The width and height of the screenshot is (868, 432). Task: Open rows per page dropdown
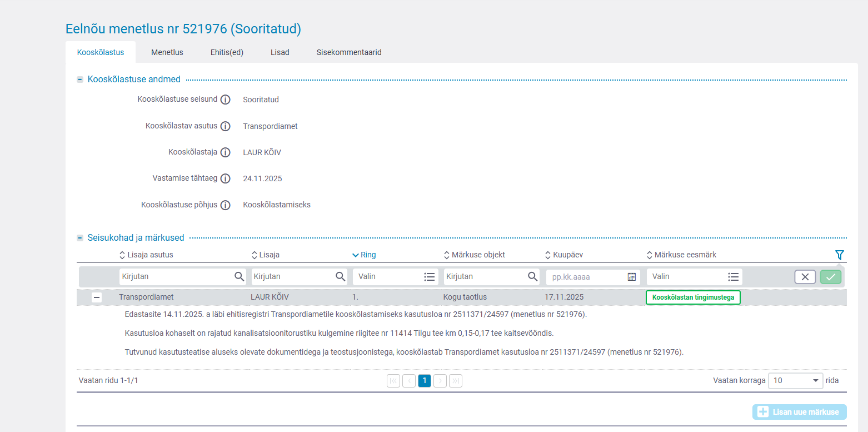pos(795,381)
